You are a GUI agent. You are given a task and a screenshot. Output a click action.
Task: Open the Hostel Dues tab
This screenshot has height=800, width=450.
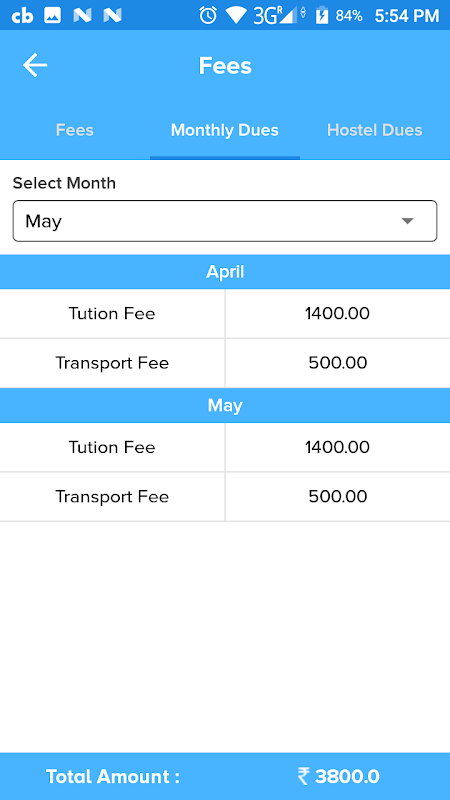pyautogui.click(x=374, y=130)
